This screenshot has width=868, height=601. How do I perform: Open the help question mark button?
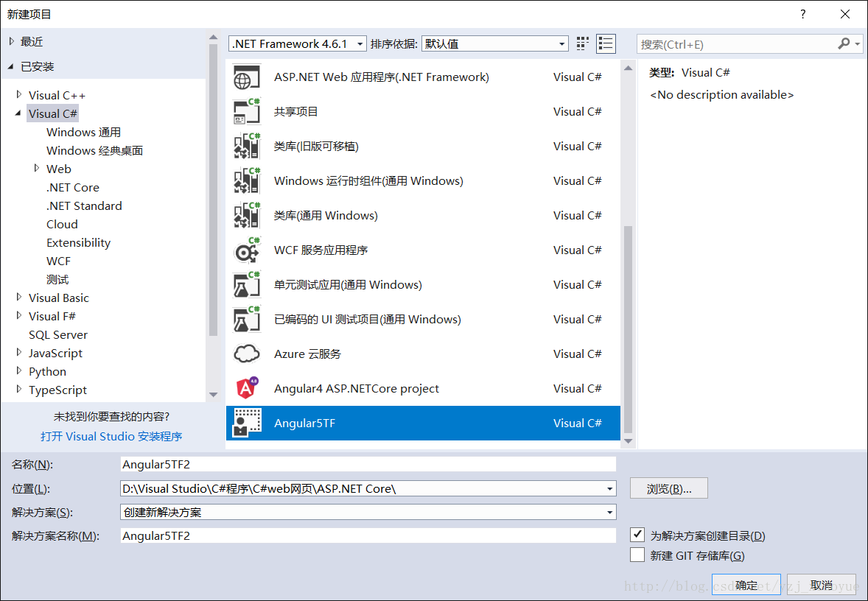[802, 15]
